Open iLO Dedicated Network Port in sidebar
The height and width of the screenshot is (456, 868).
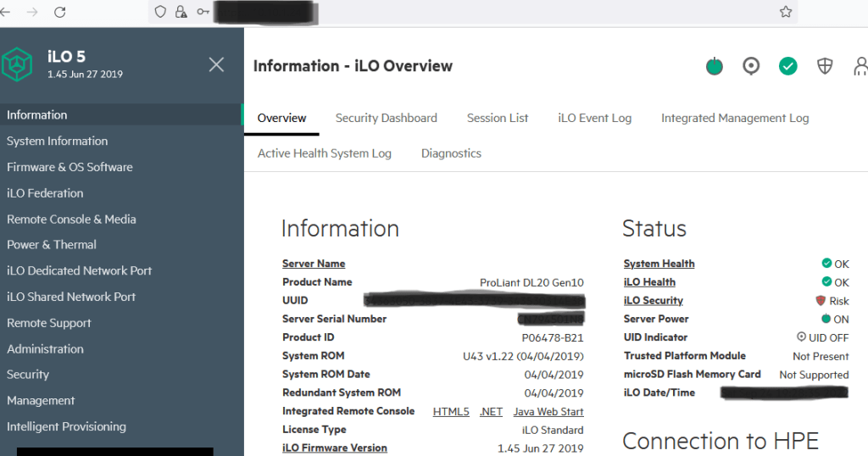[79, 270]
